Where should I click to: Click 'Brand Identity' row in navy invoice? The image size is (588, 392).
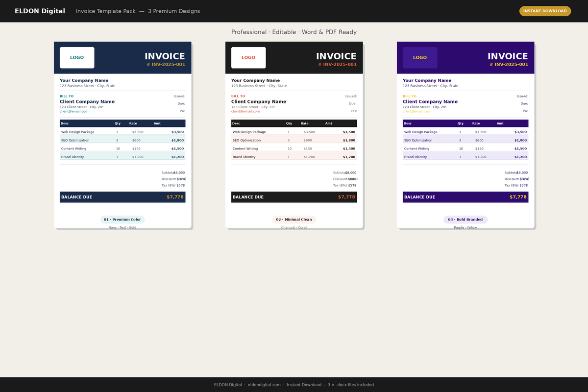[122, 157]
